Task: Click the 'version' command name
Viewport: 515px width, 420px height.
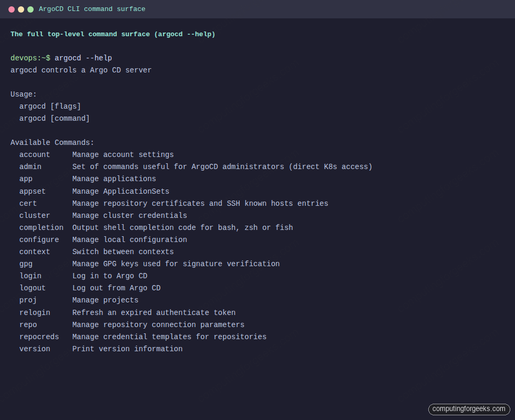Action: click(35, 349)
